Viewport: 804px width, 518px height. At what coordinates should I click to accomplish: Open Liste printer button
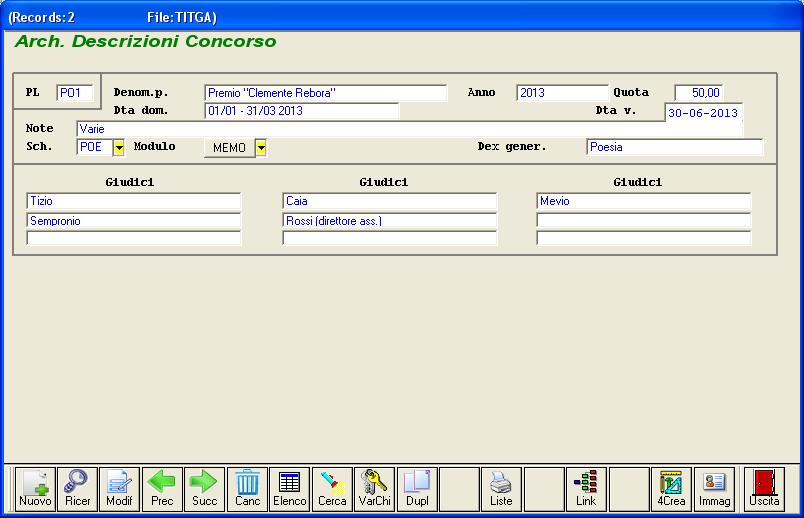(x=501, y=489)
